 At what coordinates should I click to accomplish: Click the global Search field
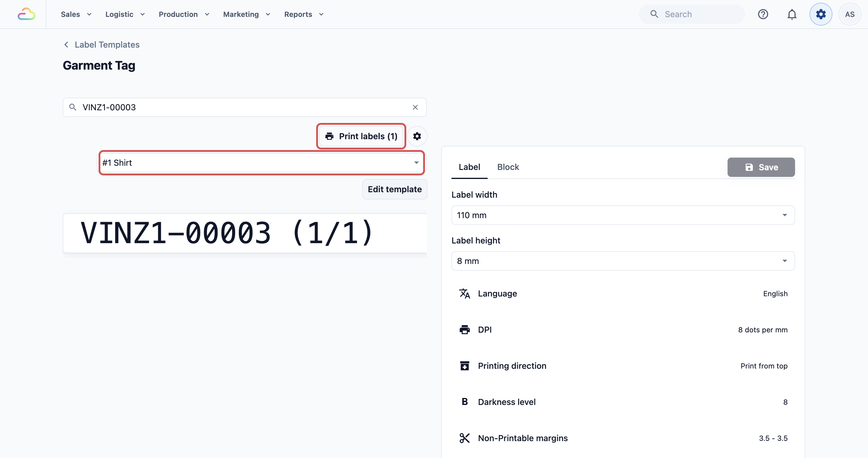pyautogui.click(x=691, y=14)
